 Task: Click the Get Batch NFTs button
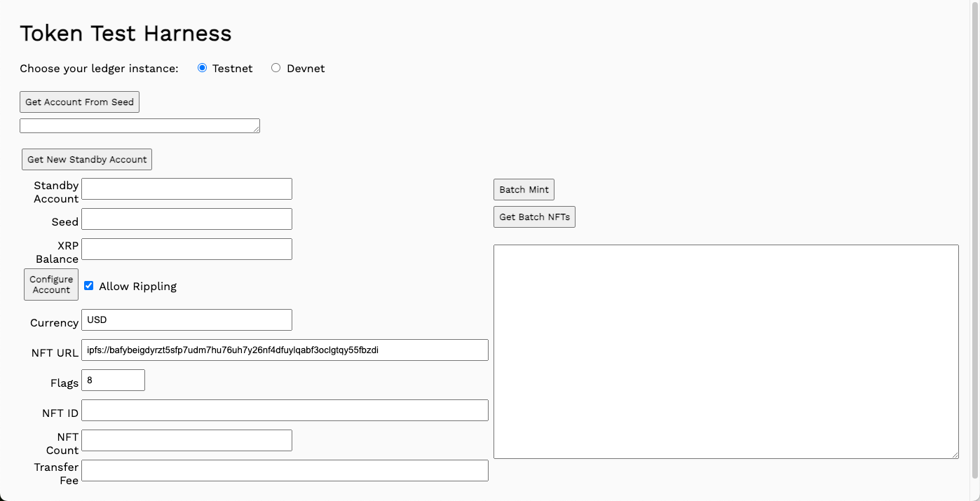point(534,217)
